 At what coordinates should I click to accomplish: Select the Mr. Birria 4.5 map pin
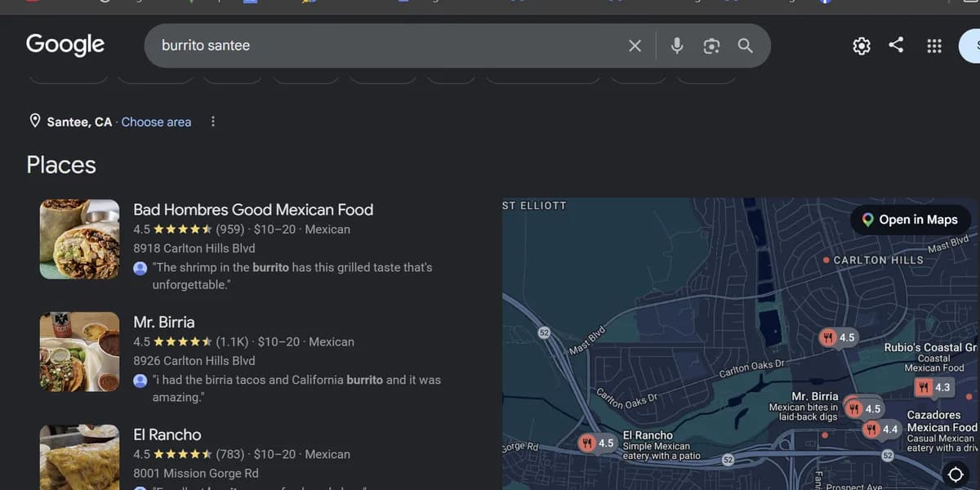864,408
